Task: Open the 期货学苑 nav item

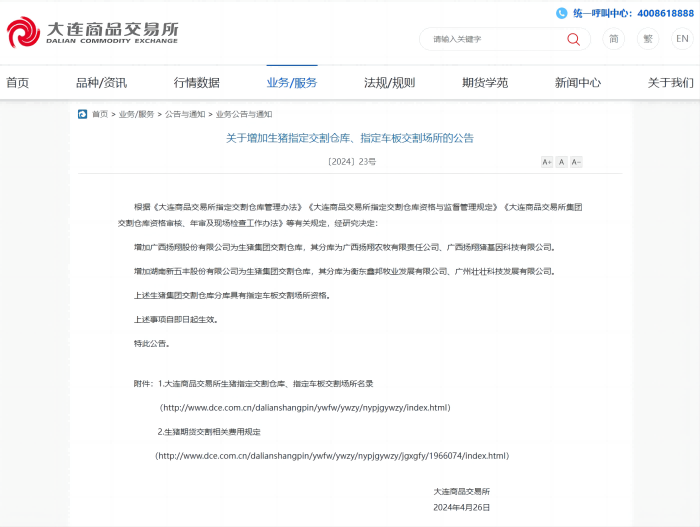Action: (485, 83)
